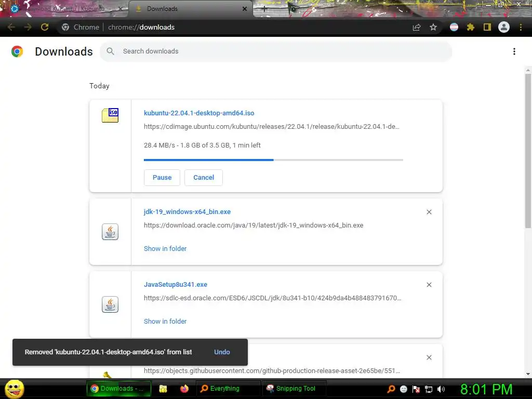Click the striped extension icon in the toolbar

point(454,27)
